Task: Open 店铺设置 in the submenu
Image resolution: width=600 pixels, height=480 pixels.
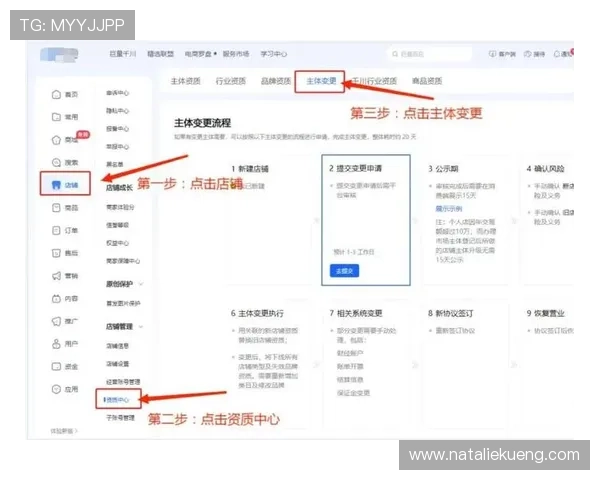Action: pos(117,364)
